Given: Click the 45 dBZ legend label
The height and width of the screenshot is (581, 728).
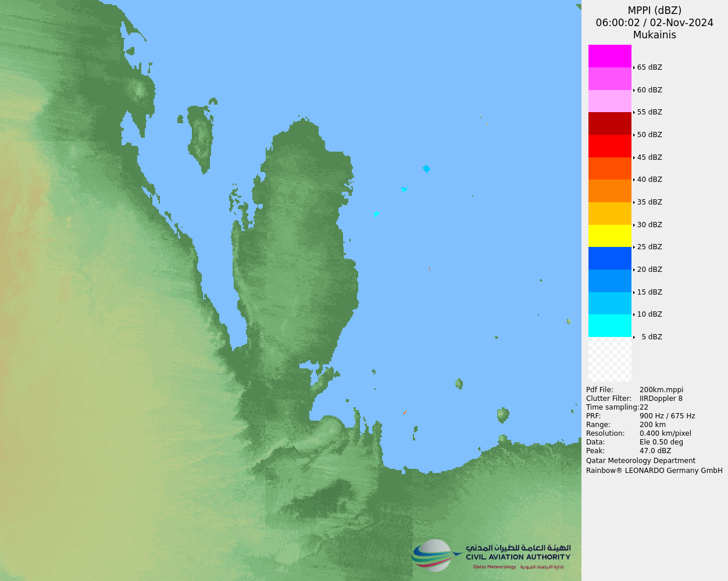Looking at the screenshot, I should 650,157.
